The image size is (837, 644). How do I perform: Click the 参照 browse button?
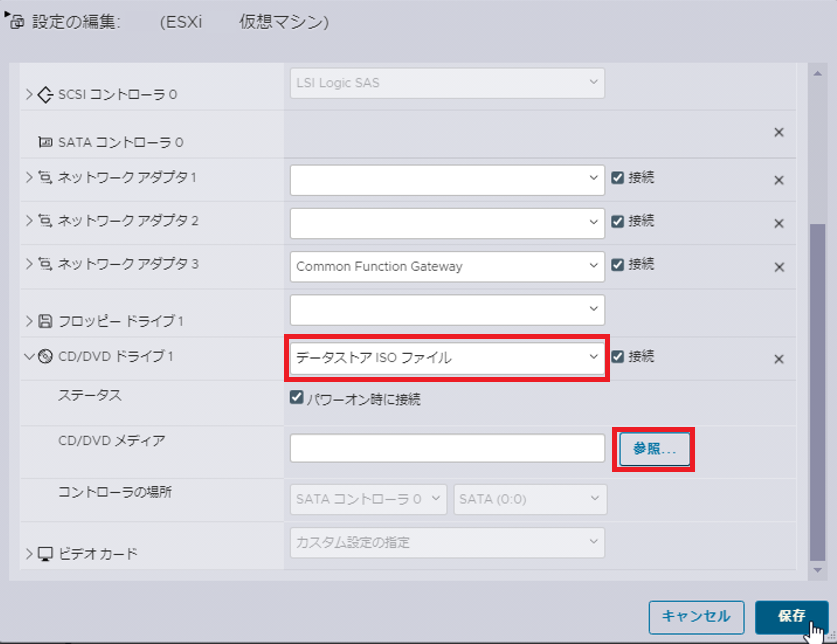click(x=654, y=448)
